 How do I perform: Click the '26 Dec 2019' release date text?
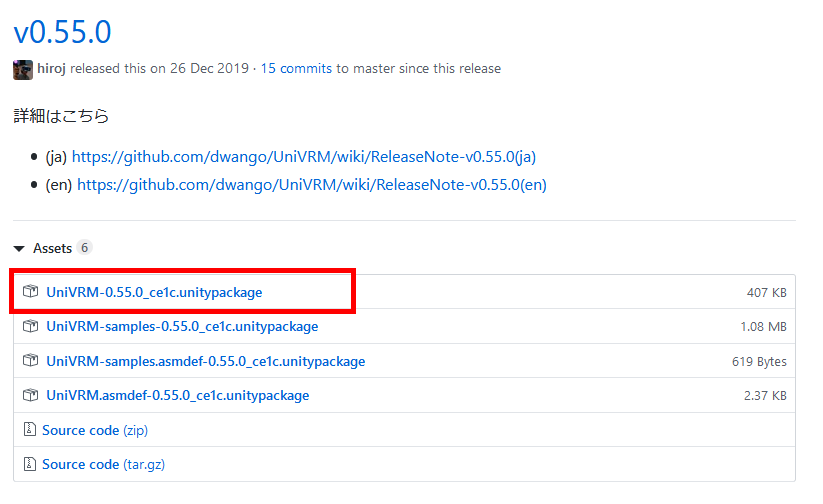[x=209, y=68]
